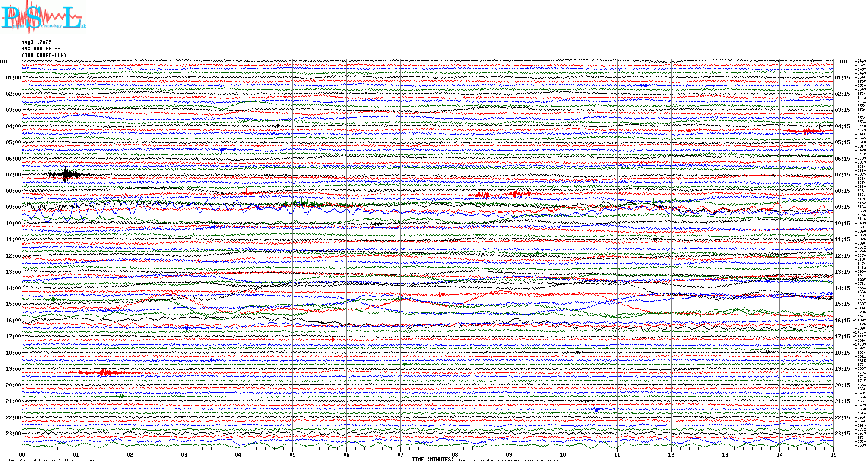Click the large black event near 07:00
This screenshot has height=466, width=868.
point(66,174)
